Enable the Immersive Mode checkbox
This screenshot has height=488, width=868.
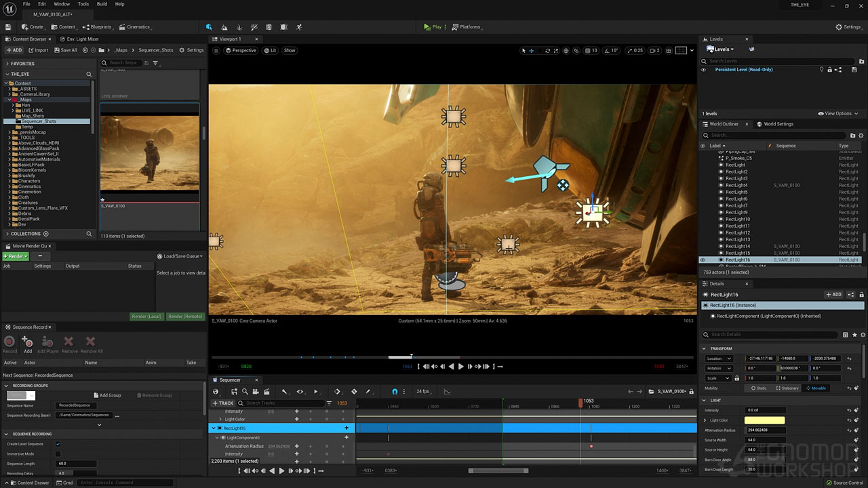pos(58,454)
